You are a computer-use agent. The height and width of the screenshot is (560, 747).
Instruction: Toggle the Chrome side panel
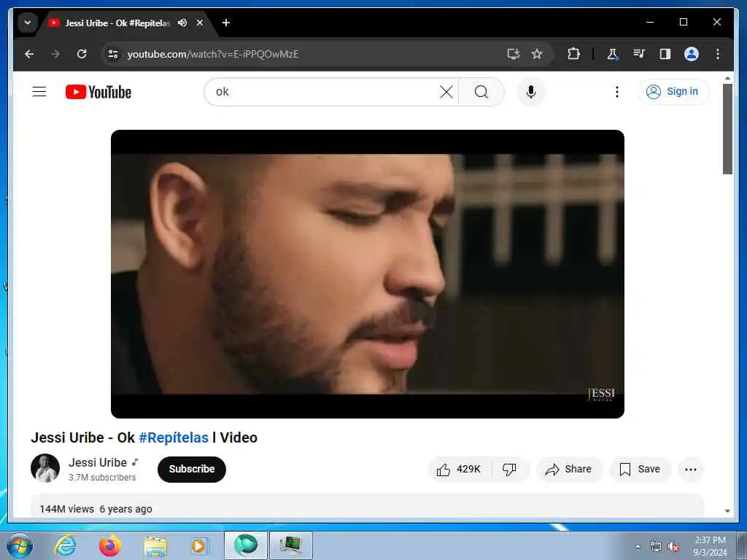coord(665,54)
